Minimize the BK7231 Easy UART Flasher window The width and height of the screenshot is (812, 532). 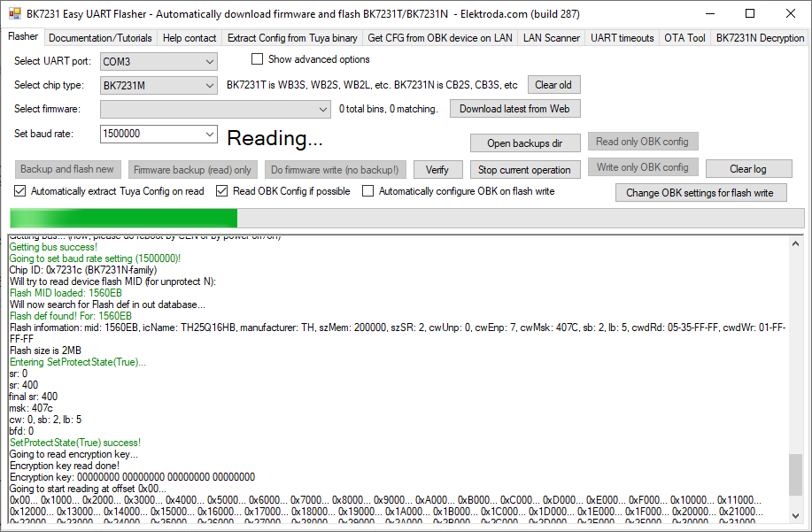tap(709, 14)
